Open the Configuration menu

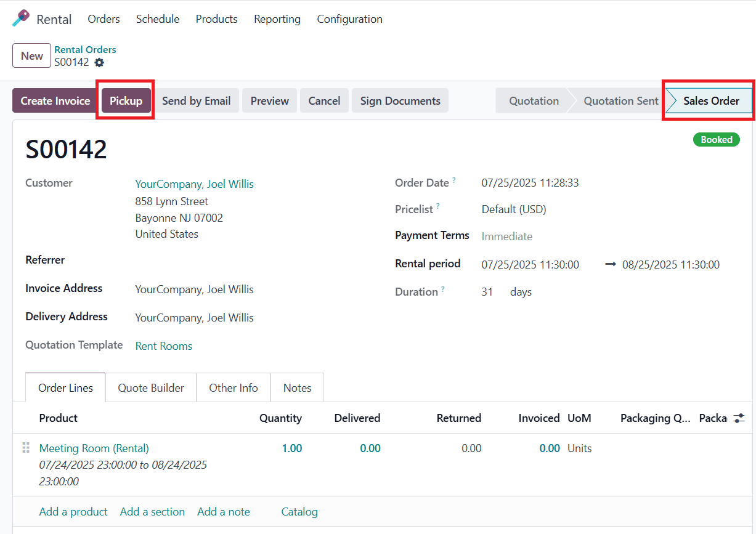pyautogui.click(x=349, y=19)
